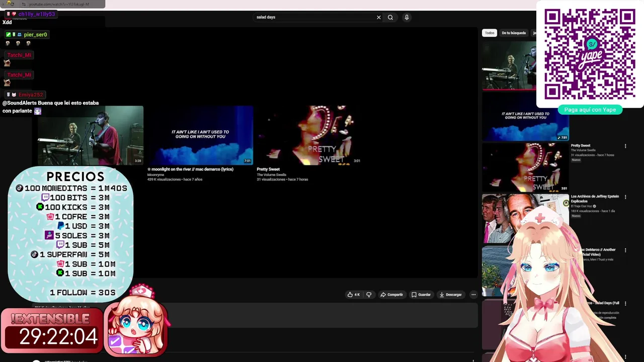The image size is (644, 362).
Task: Open end-screen moonlight lyrics thumbnail 7:01
Action: coord(200,135)
